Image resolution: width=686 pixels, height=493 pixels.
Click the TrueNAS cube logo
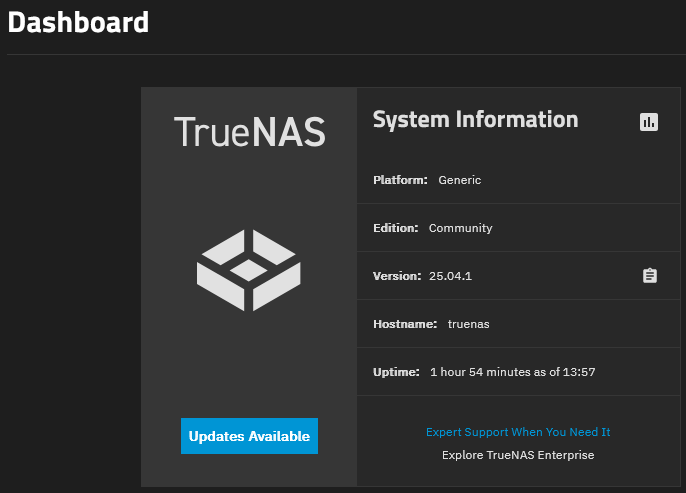(x=248, y=270)
